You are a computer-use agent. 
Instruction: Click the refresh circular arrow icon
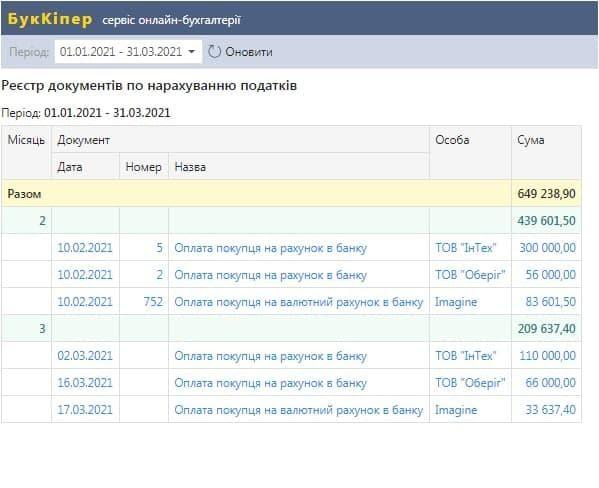click(x=214, y=52)
